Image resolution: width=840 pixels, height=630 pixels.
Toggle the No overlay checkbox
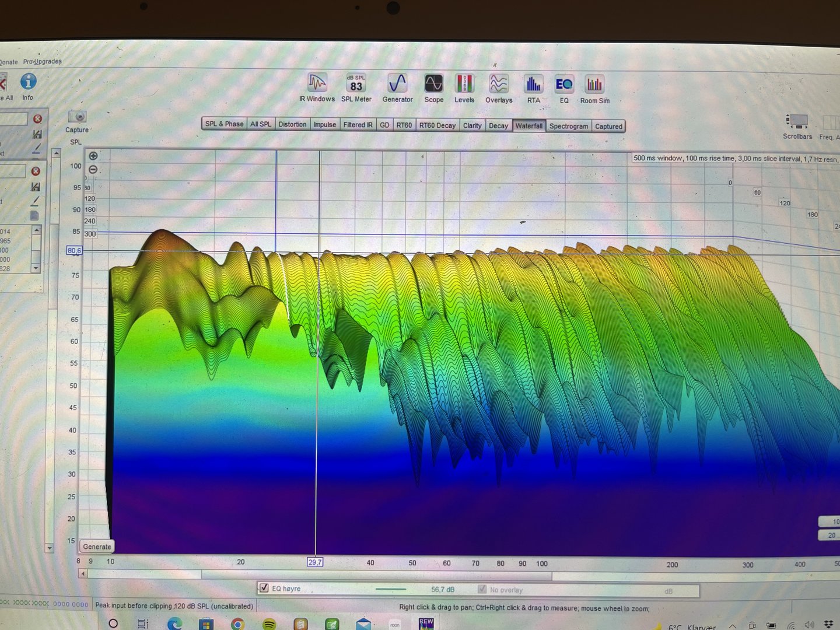pos(482,589)
